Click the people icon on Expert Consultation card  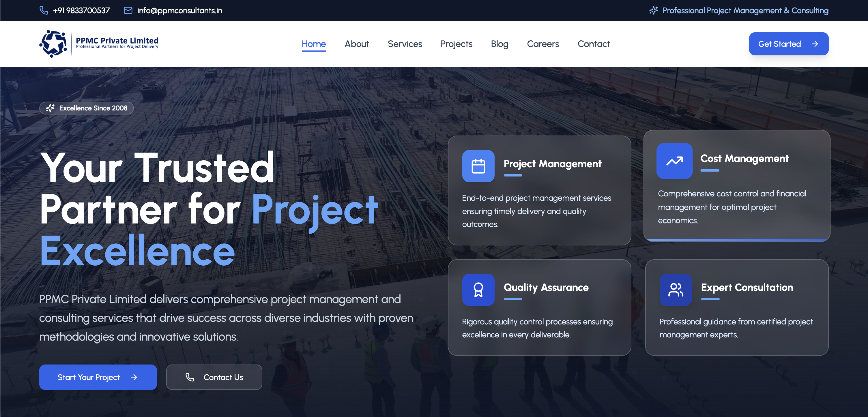pos(675,290)
